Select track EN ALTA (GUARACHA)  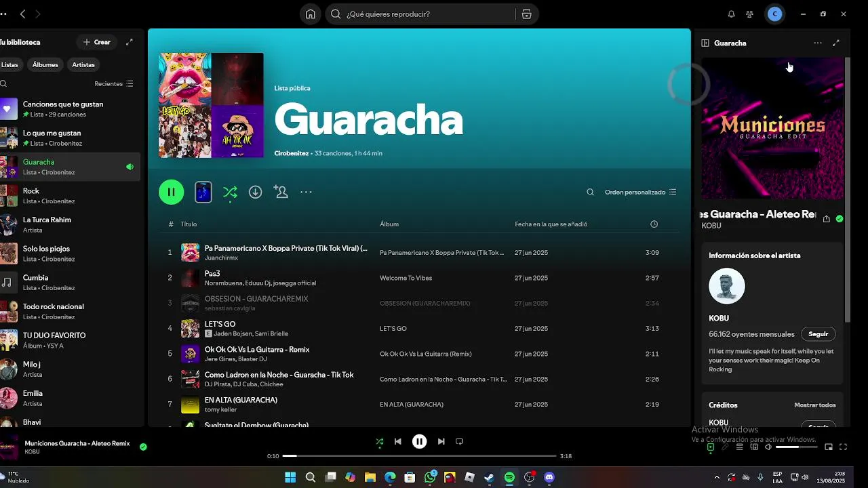pos(419,405)
